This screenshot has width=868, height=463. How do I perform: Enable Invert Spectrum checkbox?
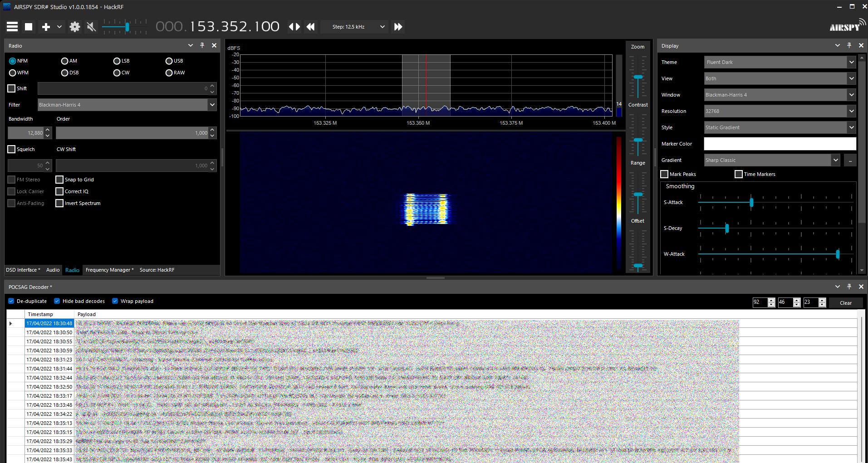[x=59, y=203]
